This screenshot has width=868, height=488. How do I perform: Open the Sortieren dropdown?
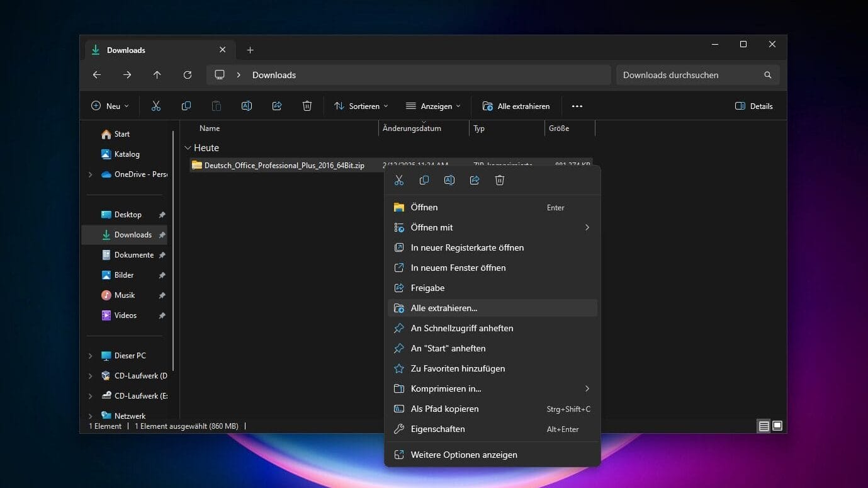pos(361,106)
